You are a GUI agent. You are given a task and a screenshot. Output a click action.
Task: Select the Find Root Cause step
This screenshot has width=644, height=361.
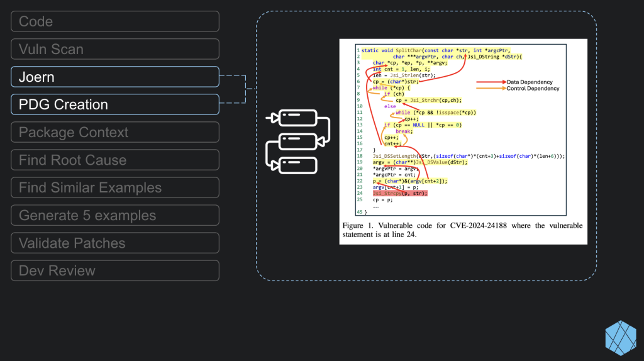[x=115, y=160]
